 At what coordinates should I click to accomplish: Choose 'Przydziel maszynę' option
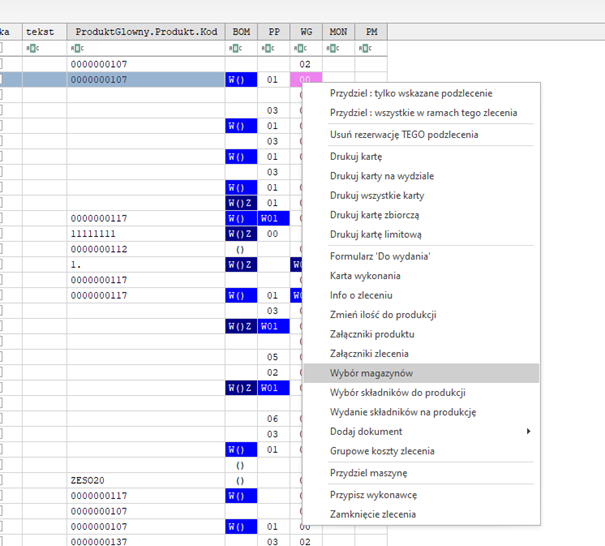(421, 473)
